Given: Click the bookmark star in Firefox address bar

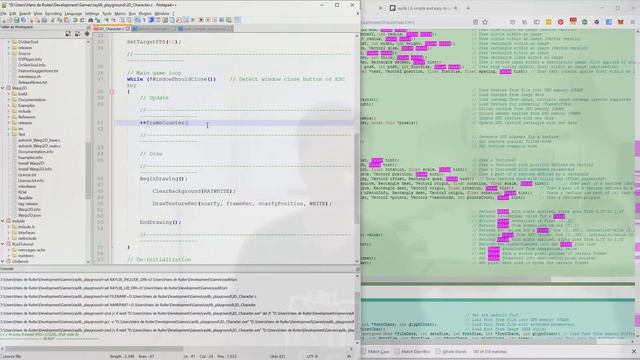Looking at the screenshot, I should 485,22.
